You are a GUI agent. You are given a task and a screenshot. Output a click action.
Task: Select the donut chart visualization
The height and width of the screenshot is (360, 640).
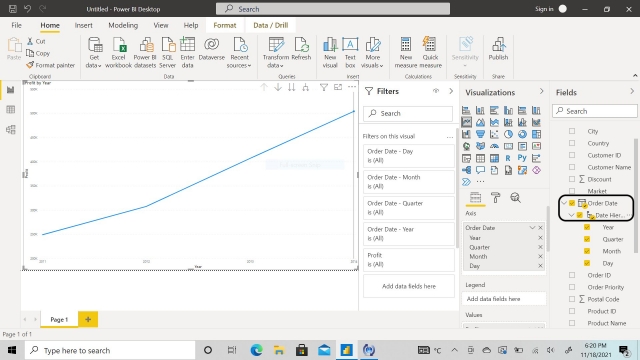pyautogui.click(x=522, y=134)
